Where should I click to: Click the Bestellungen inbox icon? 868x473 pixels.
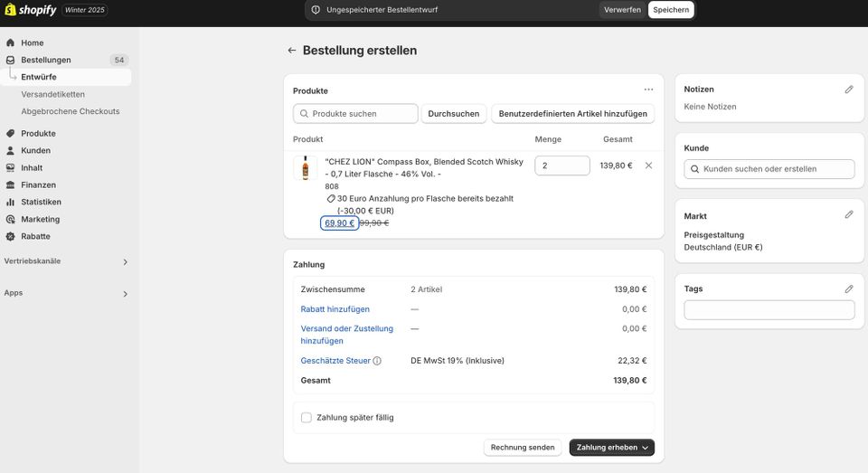click(10, 60)
